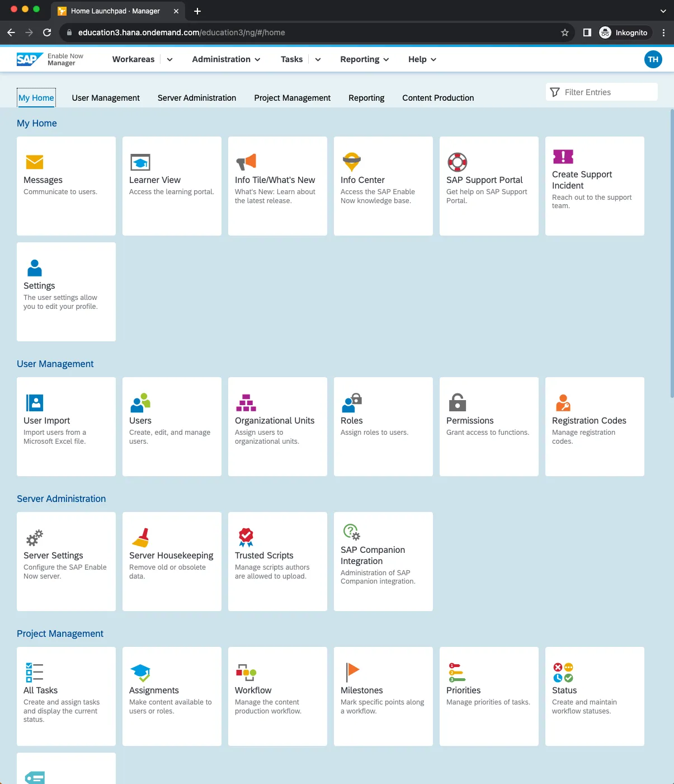
Task: Open the TH user profile avatar
Action: [653, 59]
